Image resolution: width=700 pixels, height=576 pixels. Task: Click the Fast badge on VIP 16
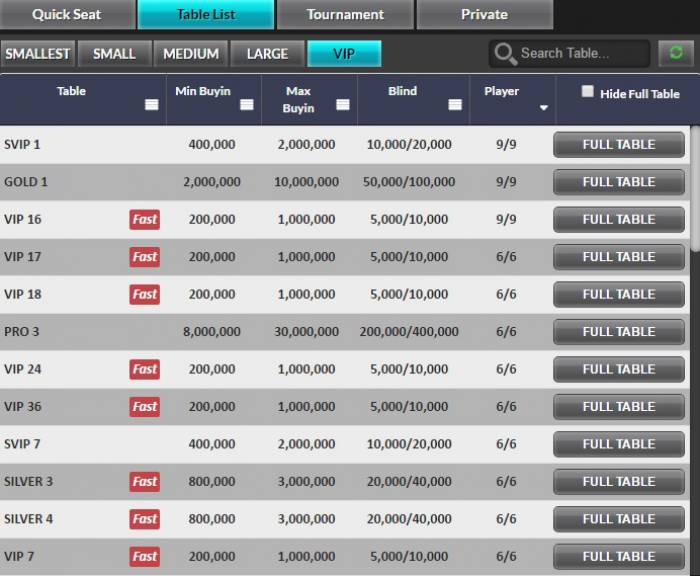point(145,219)
